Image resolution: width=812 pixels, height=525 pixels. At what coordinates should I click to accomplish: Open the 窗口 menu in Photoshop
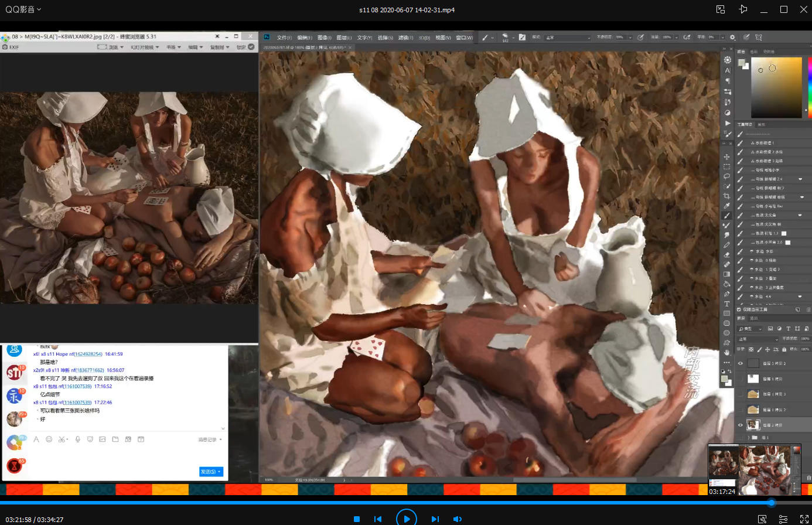tap(464, 37)
